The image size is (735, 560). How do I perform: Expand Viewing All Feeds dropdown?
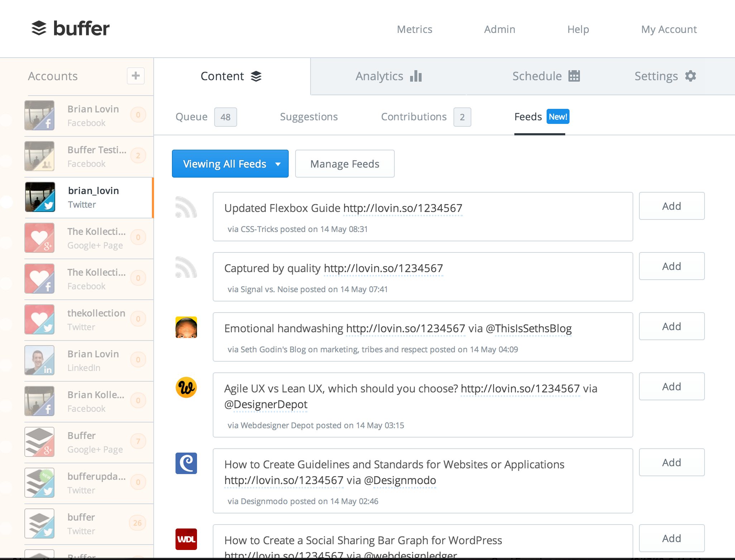(230, 164)
